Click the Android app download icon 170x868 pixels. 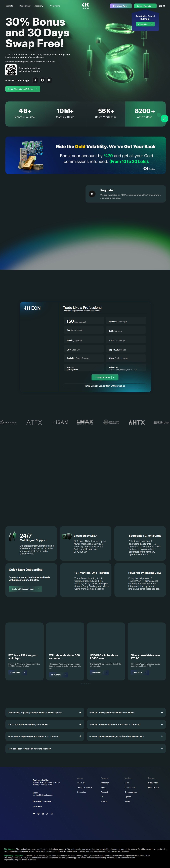[35, 80]
